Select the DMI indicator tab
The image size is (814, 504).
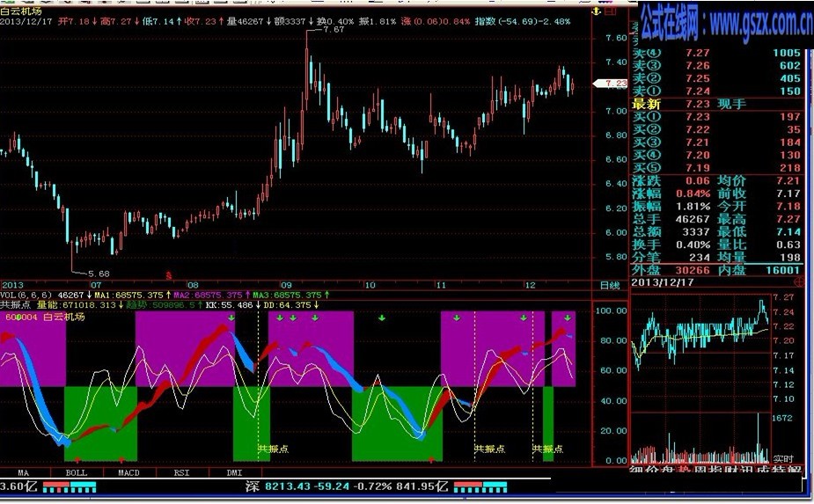tap(235, 472)
